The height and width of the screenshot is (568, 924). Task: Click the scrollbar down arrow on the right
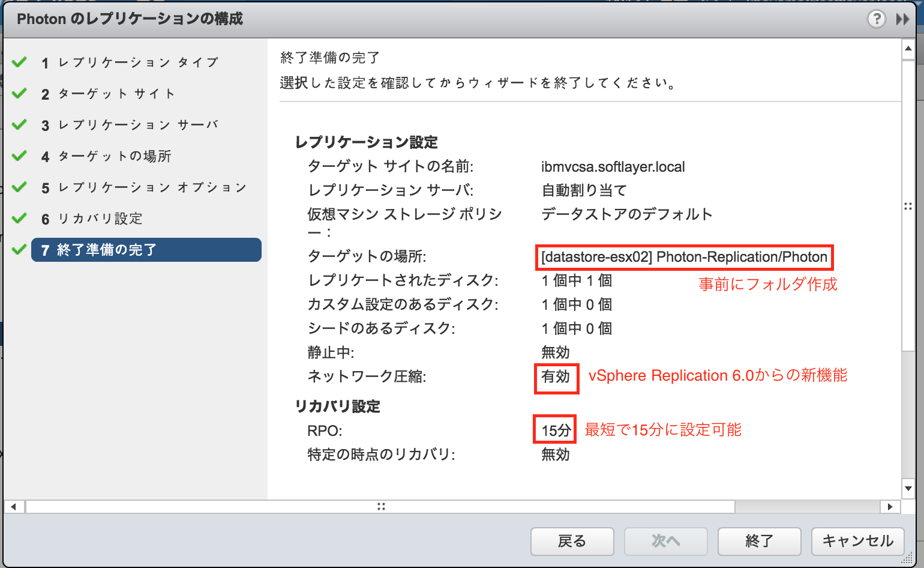pos(907,488)
